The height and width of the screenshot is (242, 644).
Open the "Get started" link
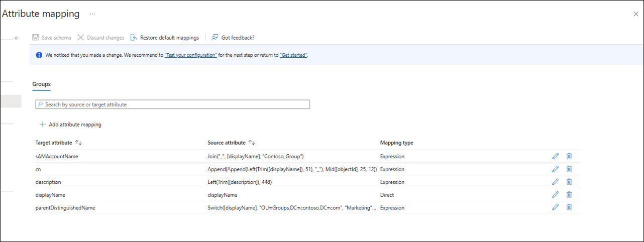(x=293, y=55)
